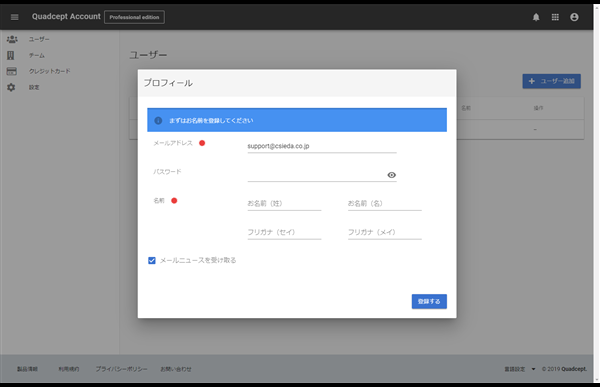Click the settings gear sidebar icon

pyautogui.click(x=11, y=87)
